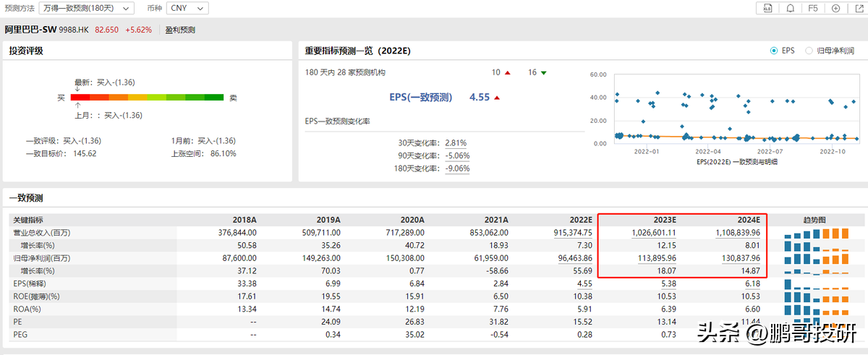Click the 一致预测 section title
Image resolution: width=868 pixels, height=355 pixels.
[27, 197]
